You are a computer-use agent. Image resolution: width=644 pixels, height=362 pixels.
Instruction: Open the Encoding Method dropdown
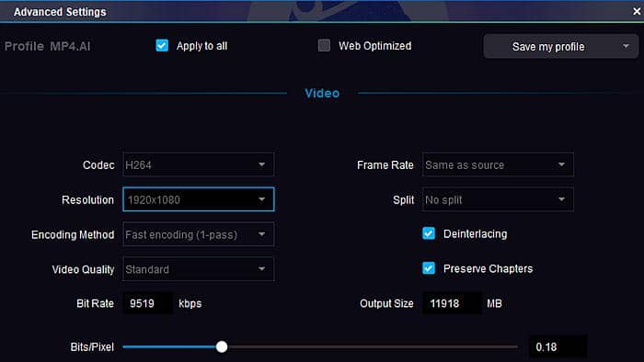pyautogui.click(x=199, y=234)
